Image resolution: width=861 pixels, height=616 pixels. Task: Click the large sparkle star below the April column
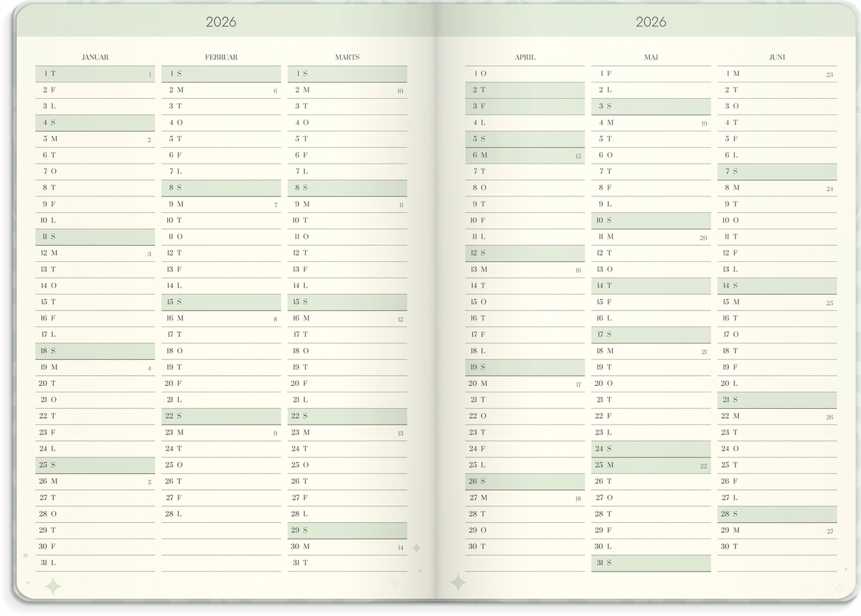tap(457, 582)
